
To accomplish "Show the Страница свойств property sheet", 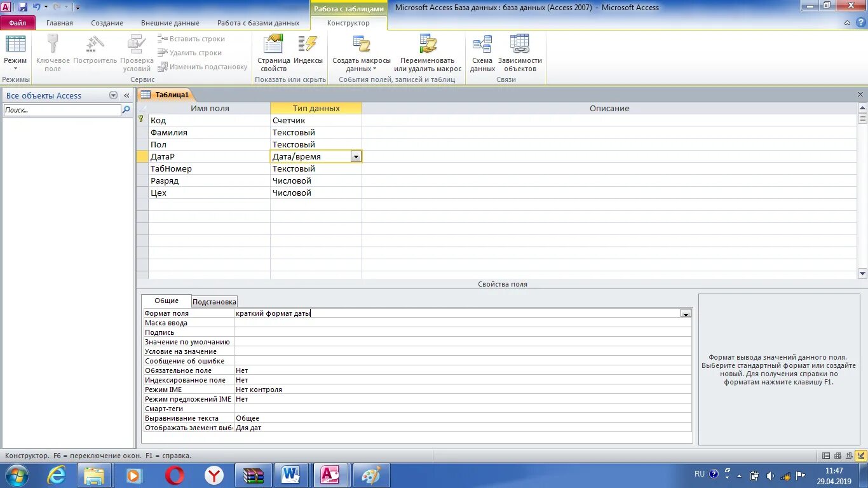I will [274, 53].
